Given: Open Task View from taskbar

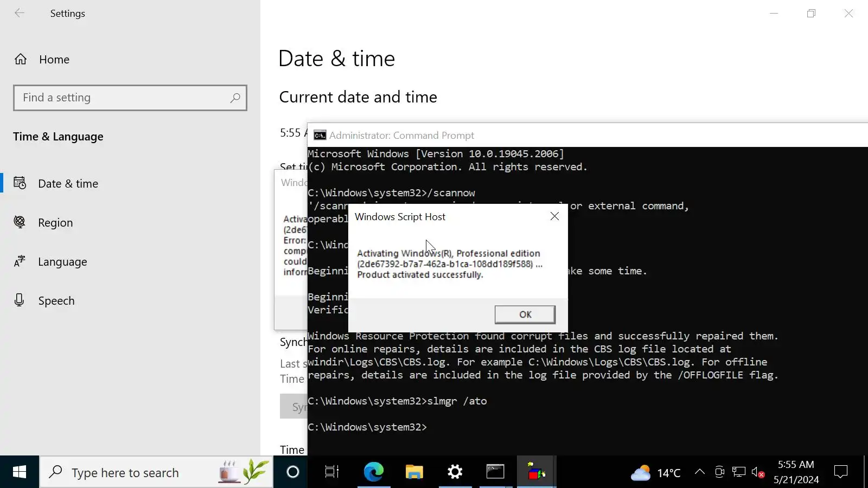Looking at the screenshot, I should click(x=332, y=472).
